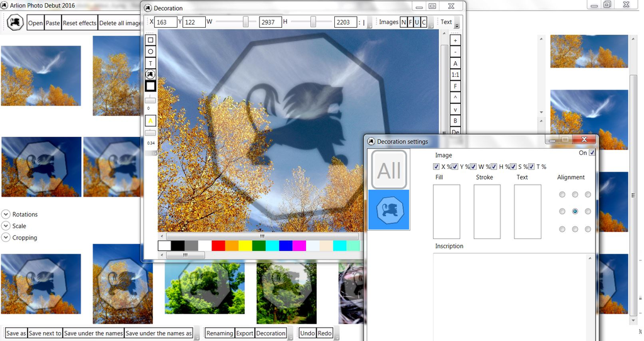Choose the lion logo image tool in Decoration toolbar

tap(150, 74)
